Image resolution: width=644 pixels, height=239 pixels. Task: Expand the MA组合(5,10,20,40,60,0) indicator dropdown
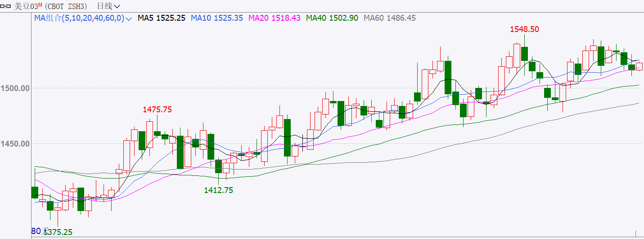tap(83, 18)
